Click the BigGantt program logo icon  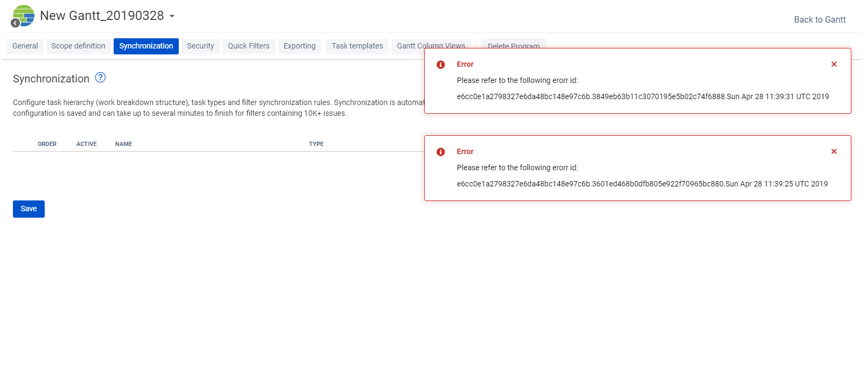pyautogui.click(x=24, y=16)
